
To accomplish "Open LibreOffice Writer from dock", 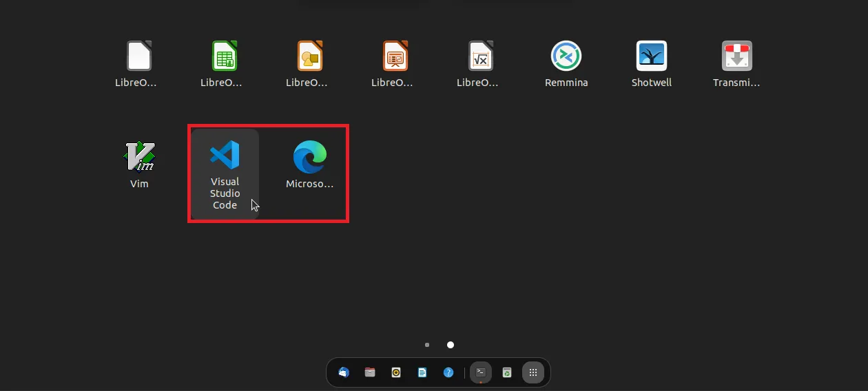I will (422, 372).
